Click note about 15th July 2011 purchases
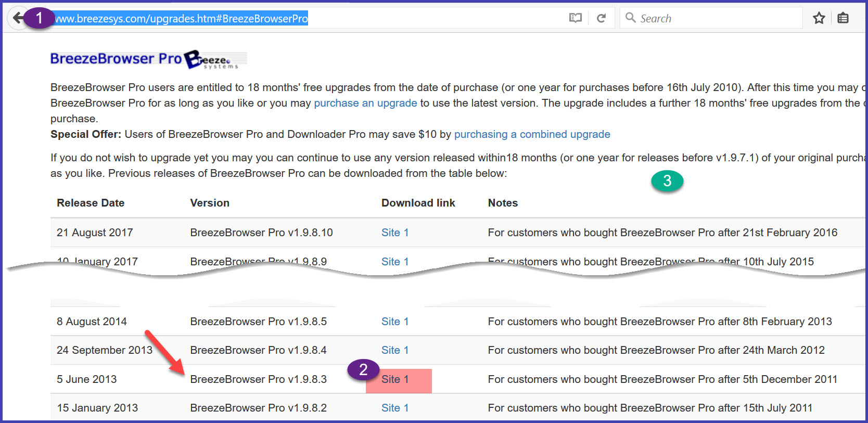This screenshot has height=423, width=868. tap(650, 408)
